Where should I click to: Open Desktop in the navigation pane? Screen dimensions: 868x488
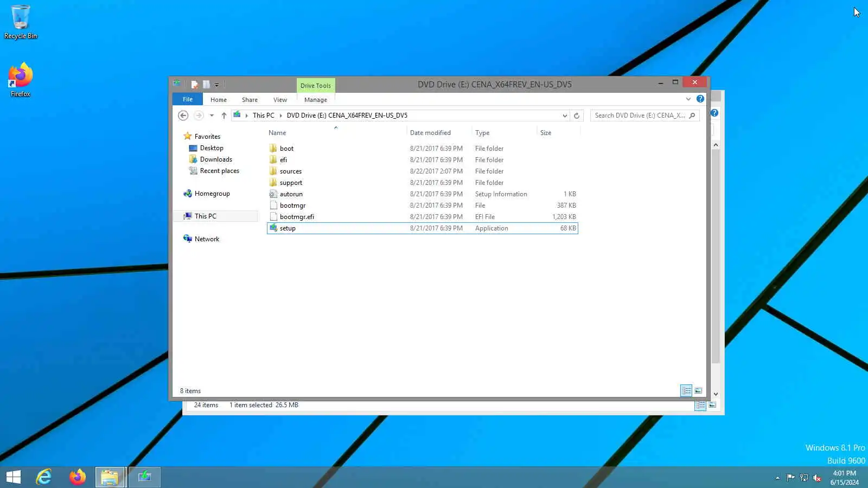[212, 148]
